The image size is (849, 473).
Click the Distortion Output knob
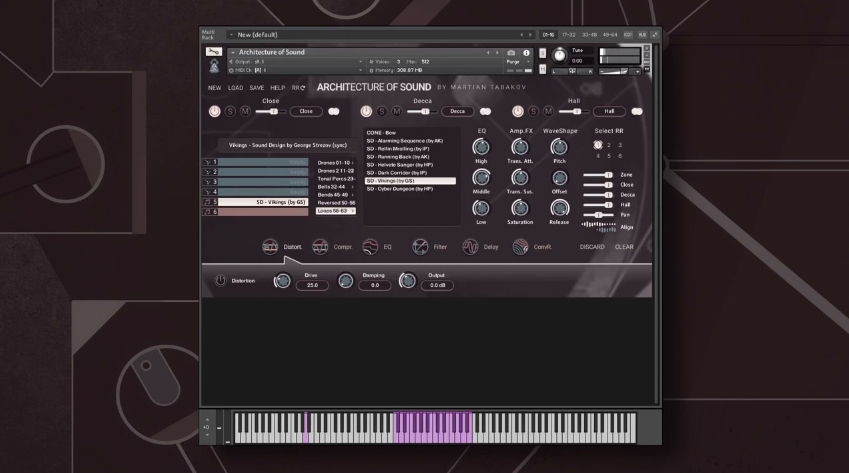pyautogui.click(x=408, y=280)
